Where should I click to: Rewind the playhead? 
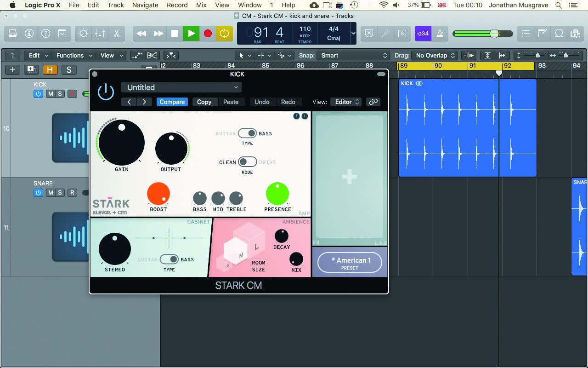[141, 34]
